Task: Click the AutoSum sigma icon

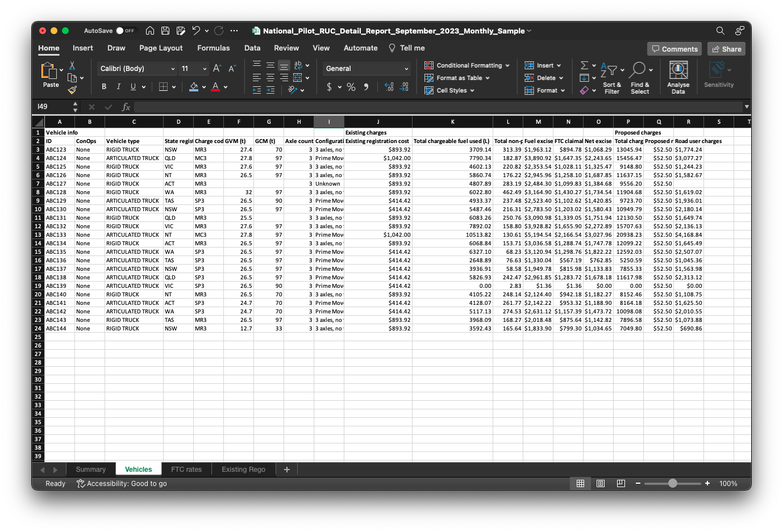Action: tap(584, 65)
